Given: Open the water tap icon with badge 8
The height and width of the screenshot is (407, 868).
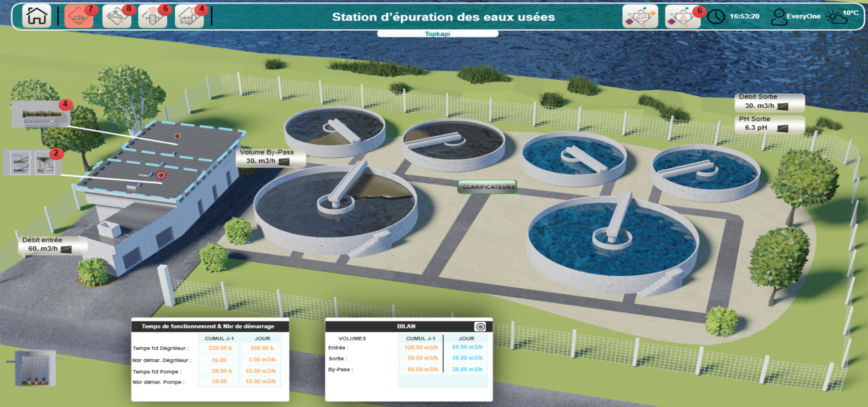Looking at the screenshot, I should pos(117,17).
